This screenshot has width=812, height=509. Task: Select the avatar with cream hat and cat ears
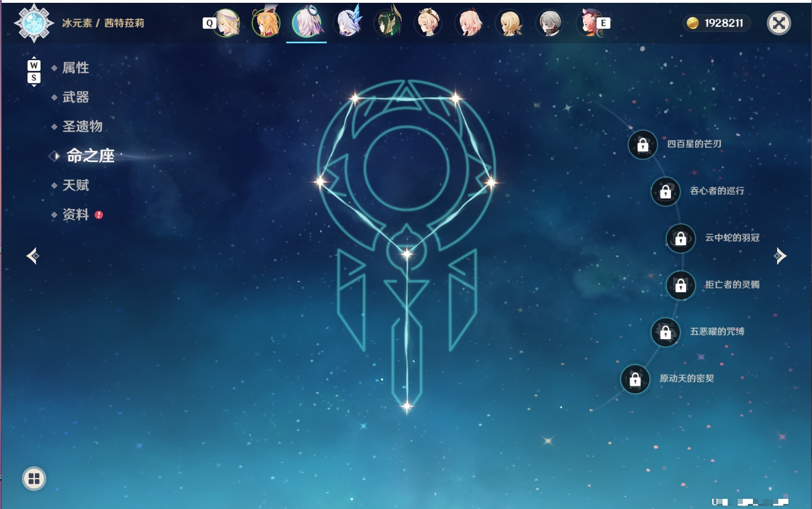(x=428, y=23)
